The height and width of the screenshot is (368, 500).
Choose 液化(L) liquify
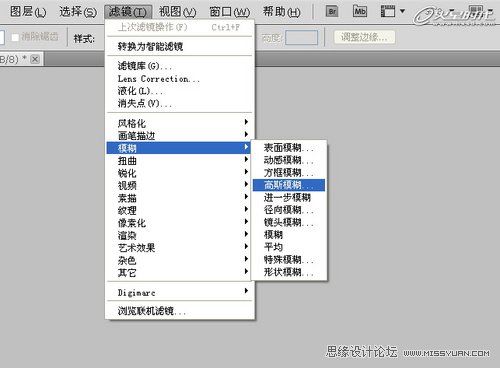click(x=180, y=91)
